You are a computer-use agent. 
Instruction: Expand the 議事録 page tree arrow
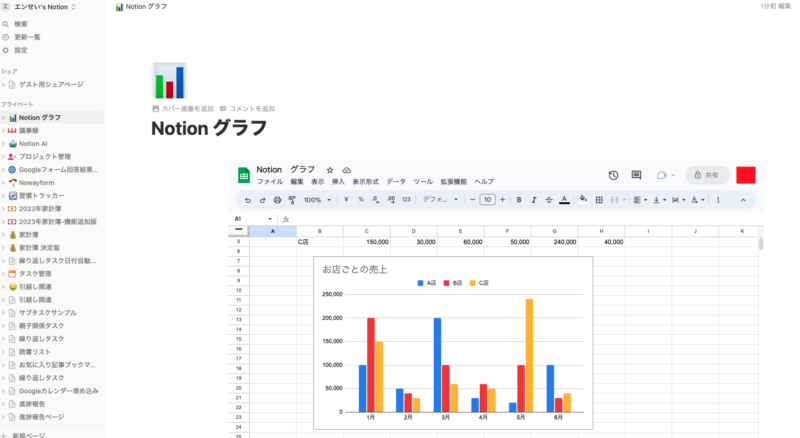3,131
